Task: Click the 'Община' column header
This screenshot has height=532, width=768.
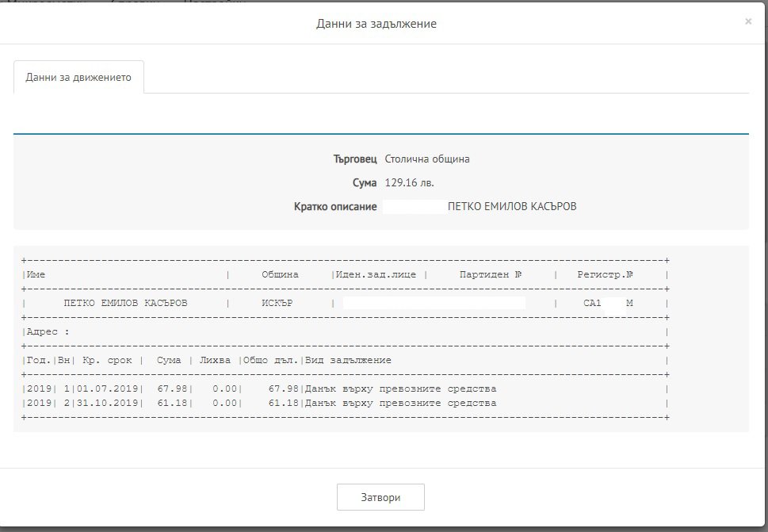Action: 280,274
